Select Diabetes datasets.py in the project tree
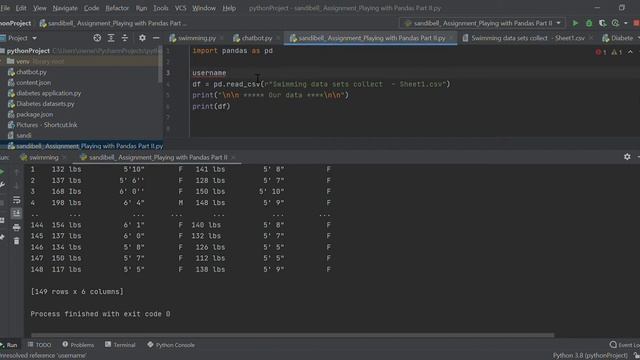This screenshot has height=360, width=640. click(x=45, y=104)
